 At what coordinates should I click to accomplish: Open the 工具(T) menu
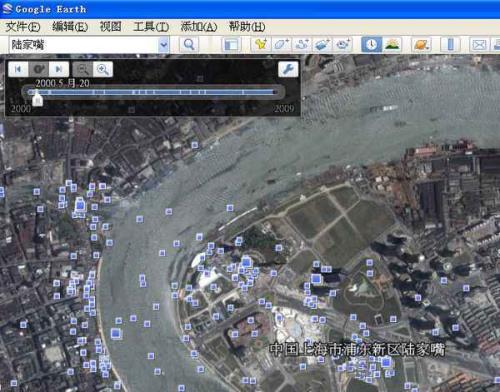151,27
